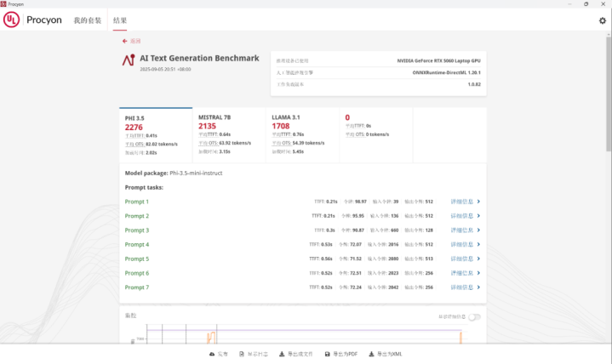The image size is (612, 364).
Task: Click the red back arrow icon
Action: [x=124, y=41]
